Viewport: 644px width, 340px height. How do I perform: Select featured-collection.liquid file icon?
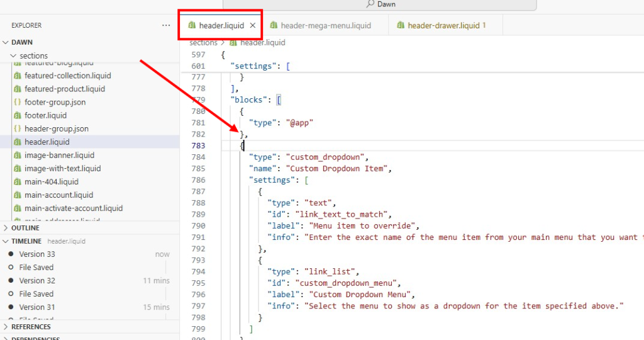coord(18,76)
